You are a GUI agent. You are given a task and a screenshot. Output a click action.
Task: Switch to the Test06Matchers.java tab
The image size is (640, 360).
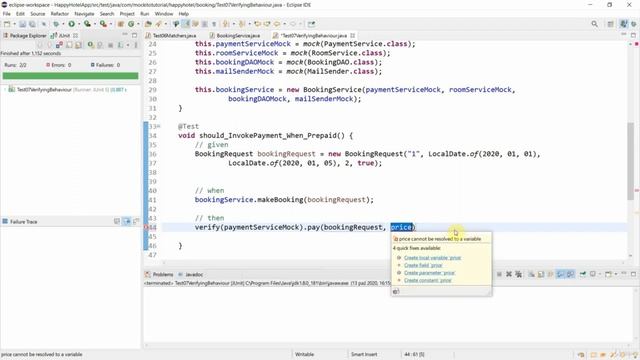coord(171,36)
